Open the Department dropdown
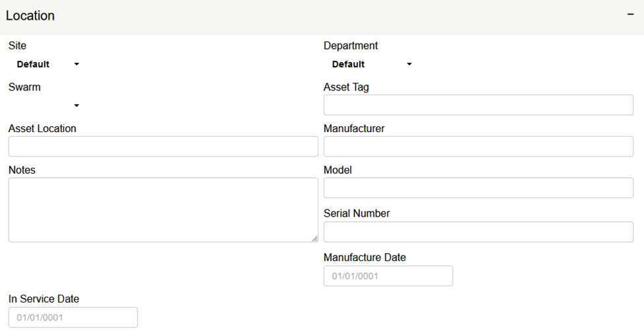The image size is (644, 331). click(x=371, y=65)
